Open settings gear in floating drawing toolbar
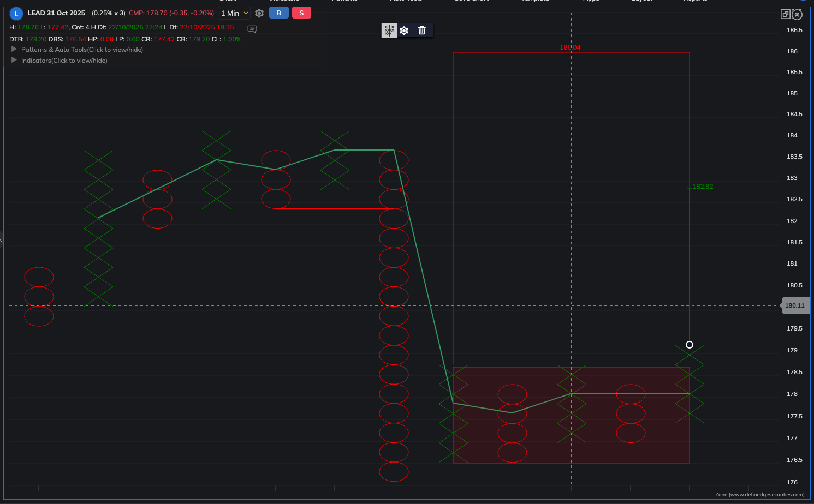Screen dimensions: 814x504 [404, 31]
